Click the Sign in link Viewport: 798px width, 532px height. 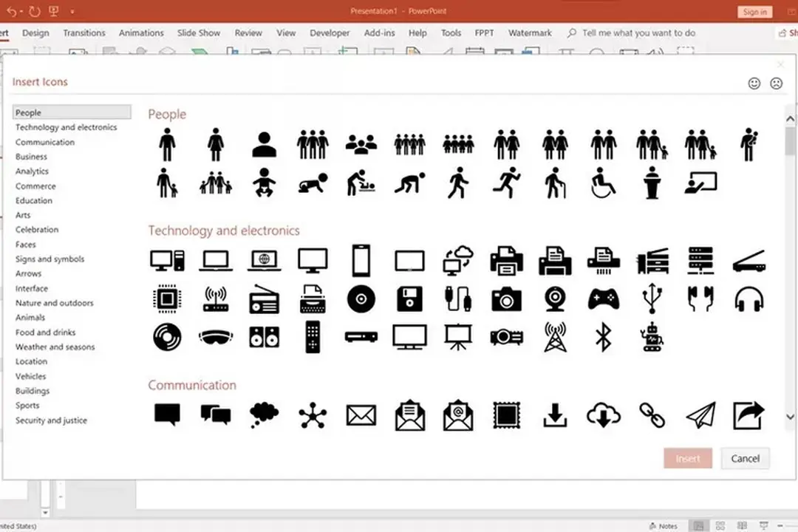click(x=754, y=11)
